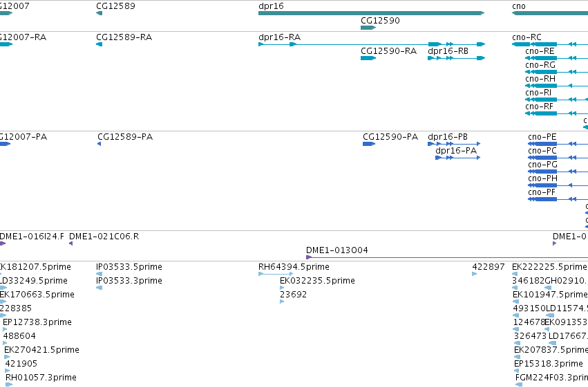
Task: Select the EK270421.5prime EST label
Action: tap(41, 350)
